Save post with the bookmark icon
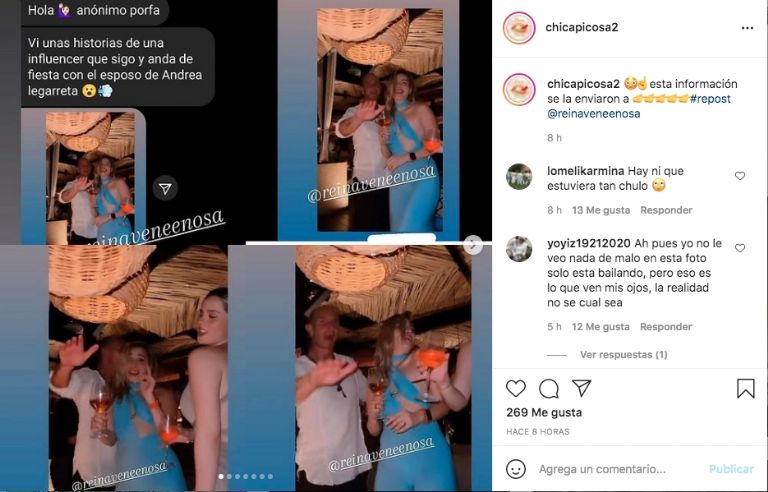The width and height of the screenshot is (768, 492). click(x=745, y=388)
